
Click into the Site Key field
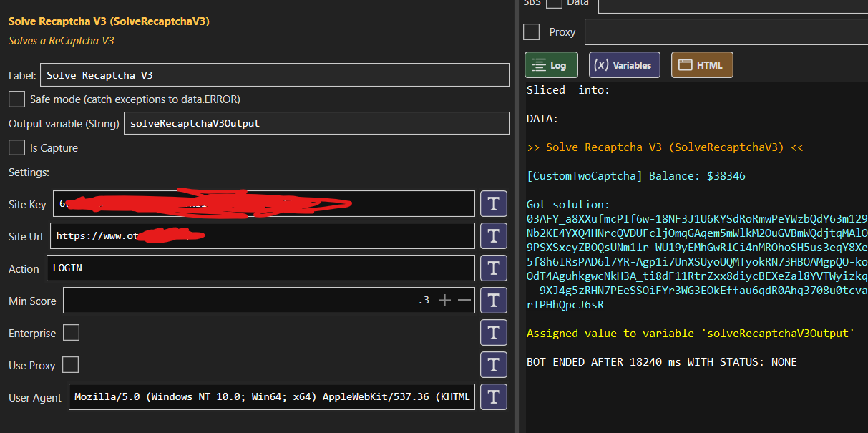point(263,204)
